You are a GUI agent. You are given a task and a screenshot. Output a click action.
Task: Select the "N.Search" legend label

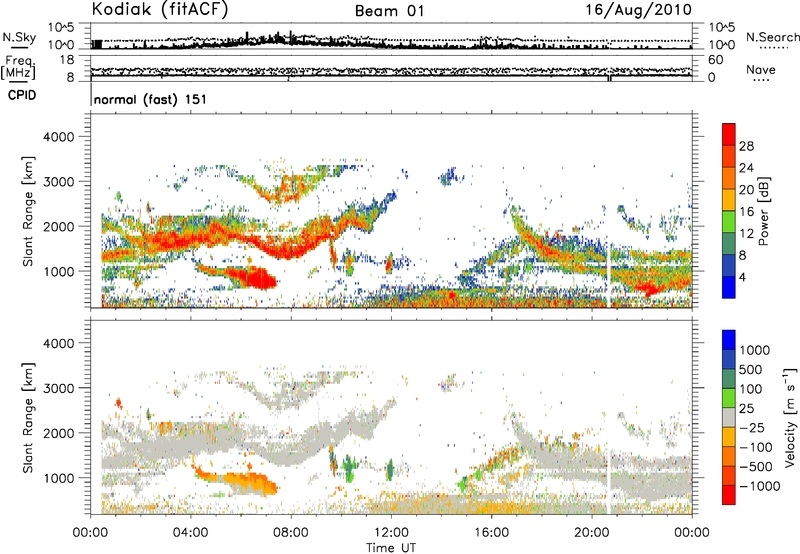pyautogui.click(x=772, y=37)
